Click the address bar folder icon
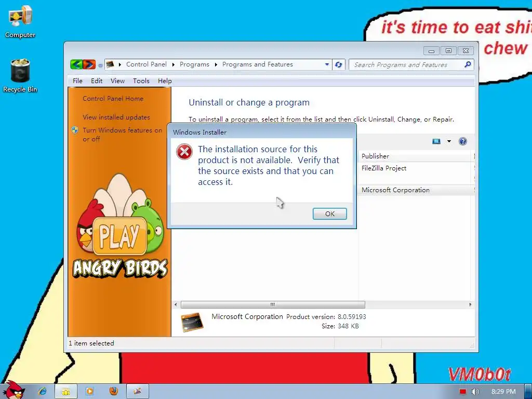The width and height of the screenshot is (532, 399). coord(110,64)
